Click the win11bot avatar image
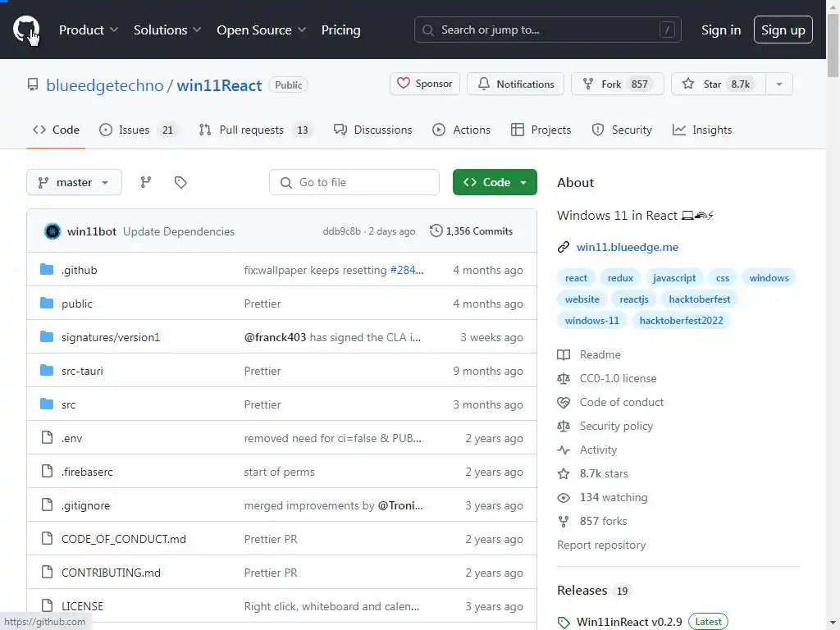Viewport: 840px width, 630px height. (x=52, y=231)
